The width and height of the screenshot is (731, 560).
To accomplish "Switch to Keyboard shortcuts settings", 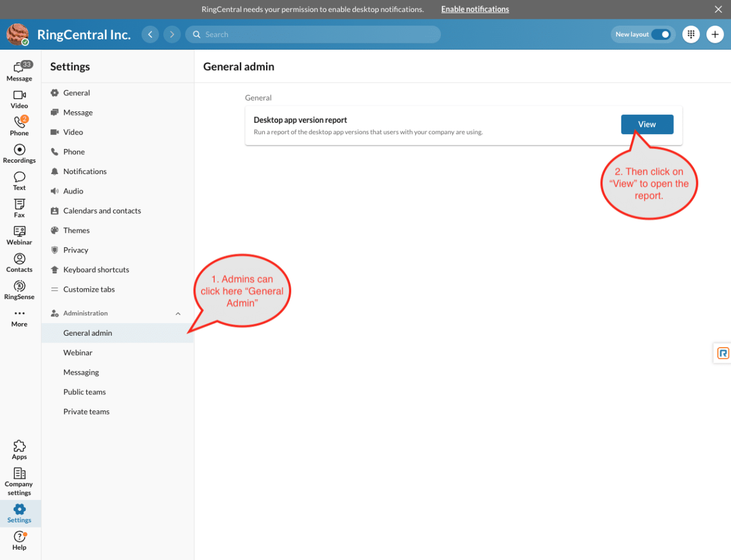I will click(96, 269).
